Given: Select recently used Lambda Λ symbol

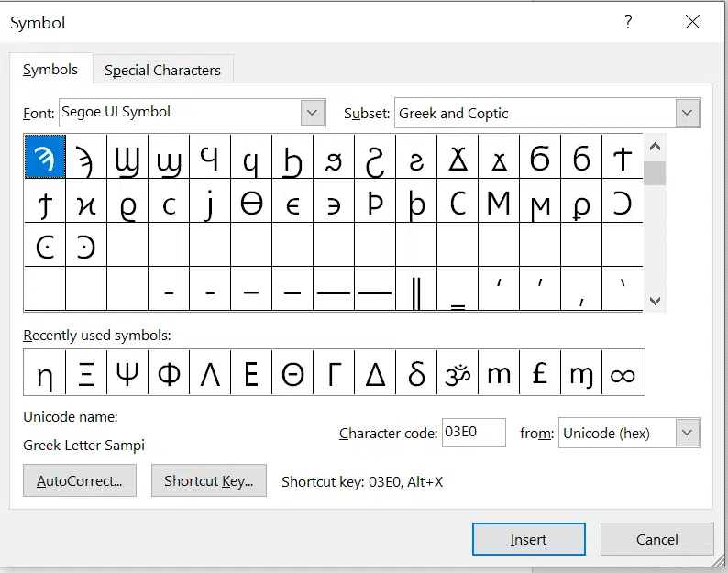Looking at the screenshot, I should [x=210, y=372].
